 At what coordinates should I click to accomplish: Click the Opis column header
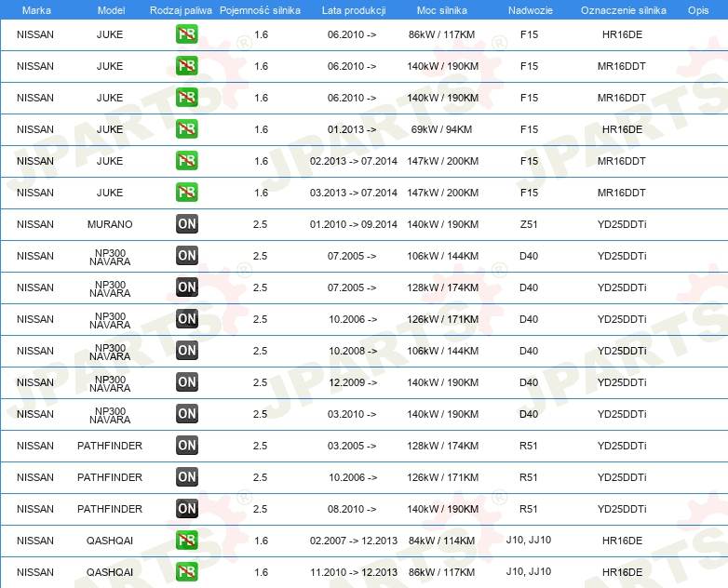click(x=698, y=10)
